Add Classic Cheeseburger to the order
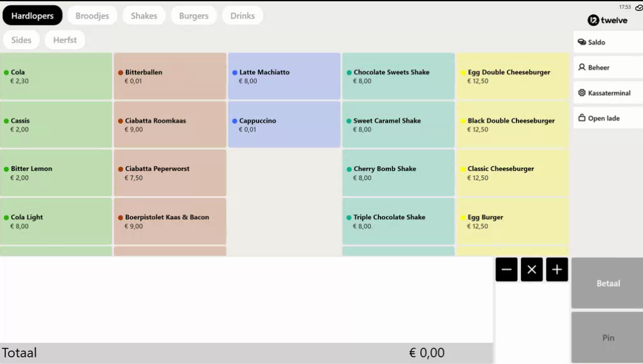 click(x=512, y=173)
